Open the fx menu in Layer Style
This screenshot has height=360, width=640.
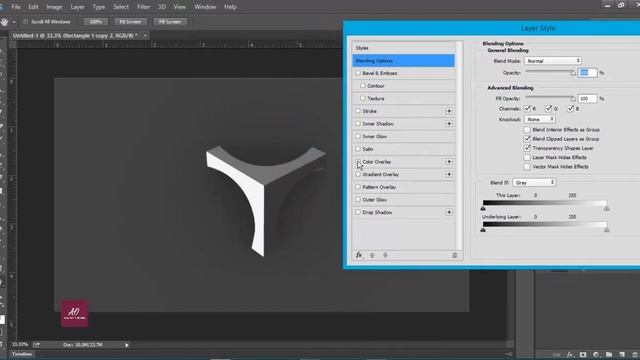click(359, 255)
